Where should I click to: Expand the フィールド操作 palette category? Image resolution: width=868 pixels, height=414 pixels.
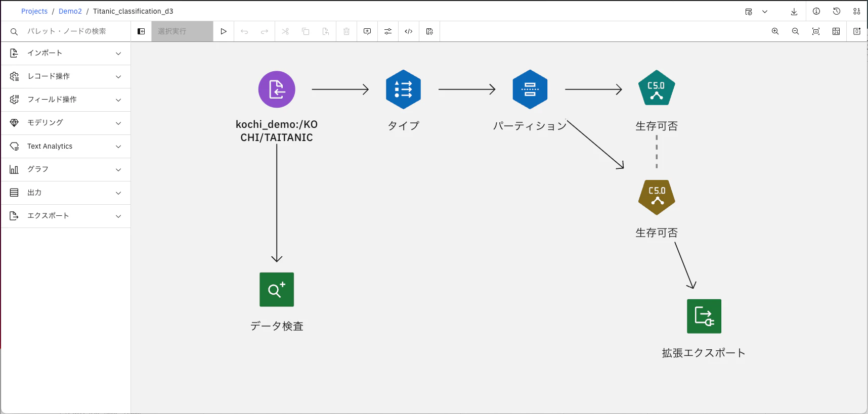(x=66, y=100)
